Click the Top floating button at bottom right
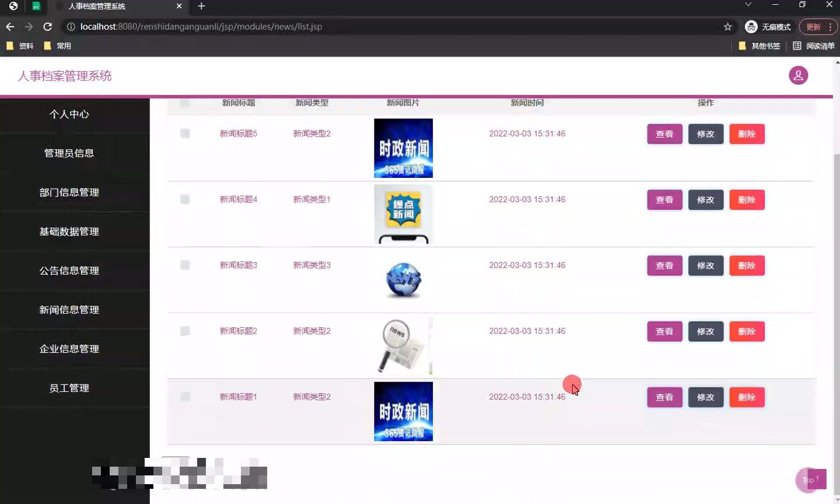840x504 pixels. pos(811,480)
